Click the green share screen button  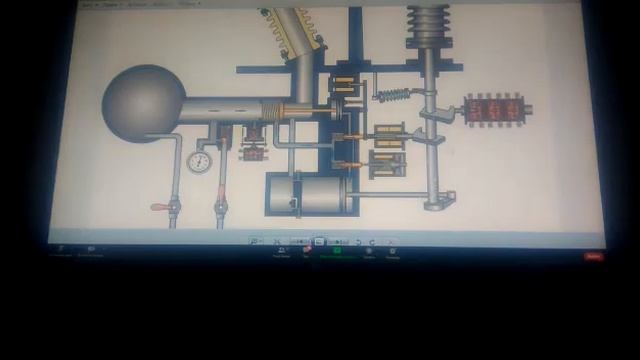(x=337, y=252)
